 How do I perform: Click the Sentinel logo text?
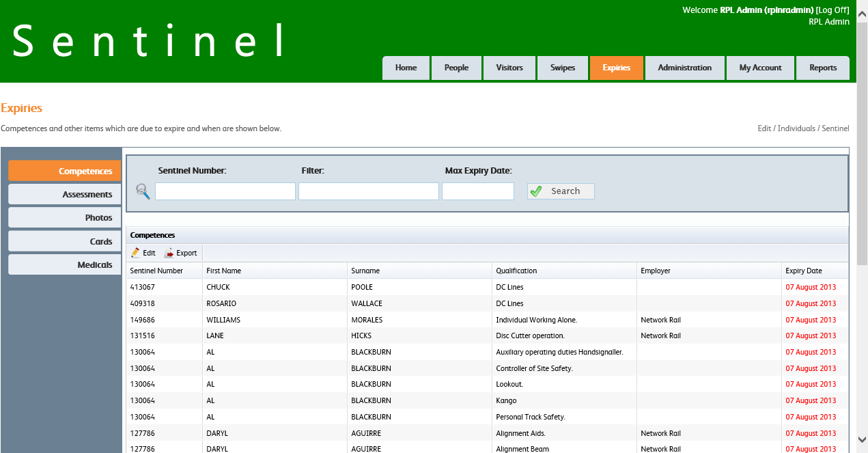[x=149, y=40]
